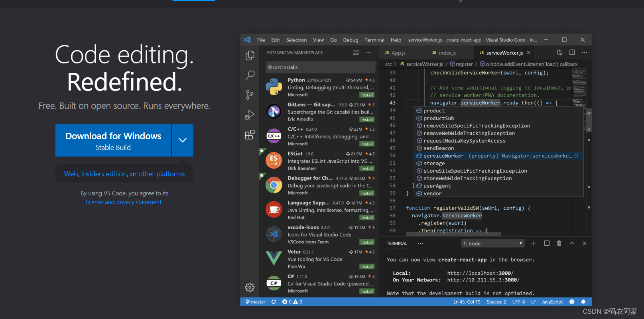Open the notifications bell icon
644x319 pixels.
(x=583, y=302)
